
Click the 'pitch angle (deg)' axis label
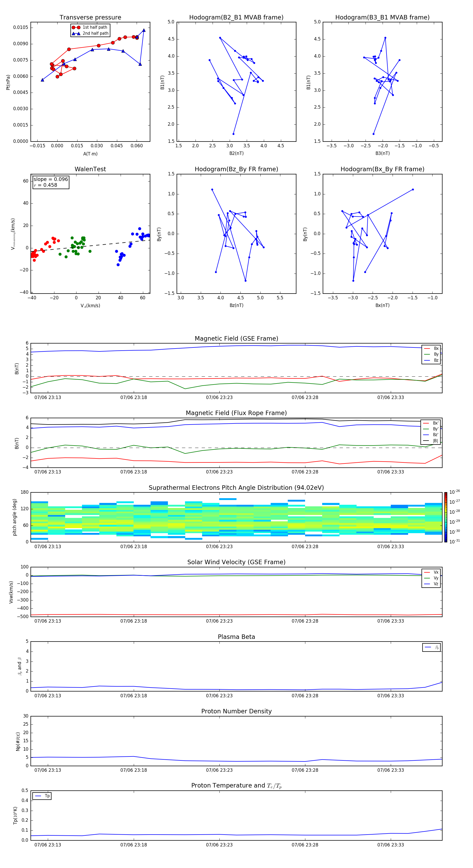14,517
